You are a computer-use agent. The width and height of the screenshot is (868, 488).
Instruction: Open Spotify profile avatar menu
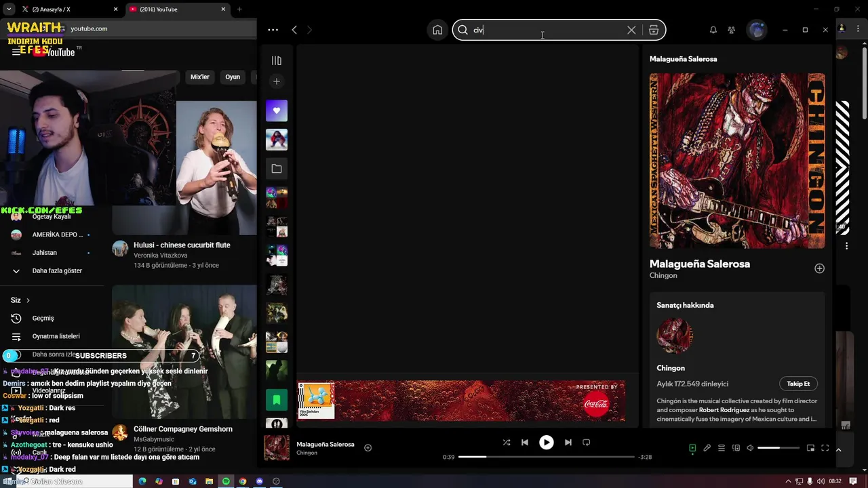[757, 30]
